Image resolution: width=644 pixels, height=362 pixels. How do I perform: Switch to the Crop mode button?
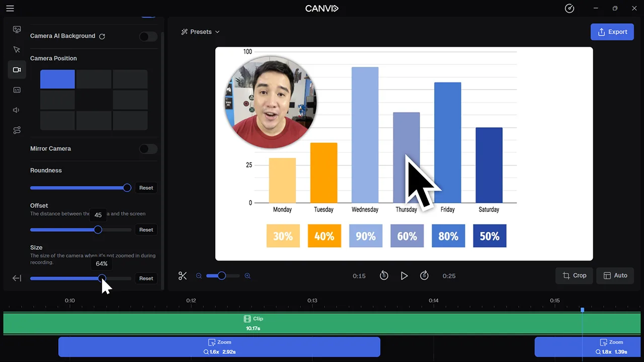tap(574, 276)
